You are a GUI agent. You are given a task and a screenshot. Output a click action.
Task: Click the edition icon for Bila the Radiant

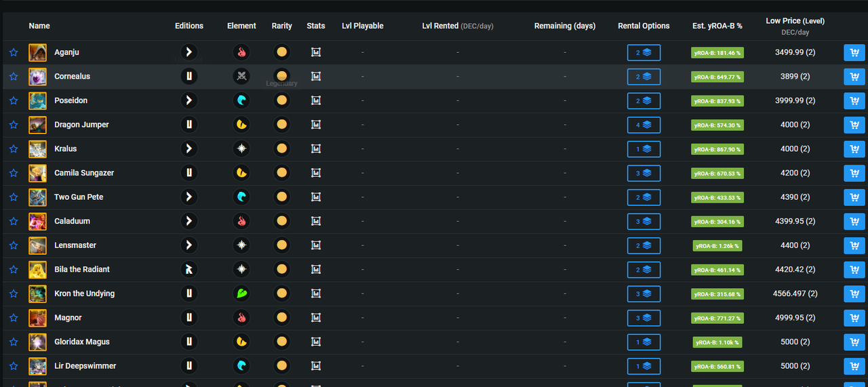(x=189, y=269)
